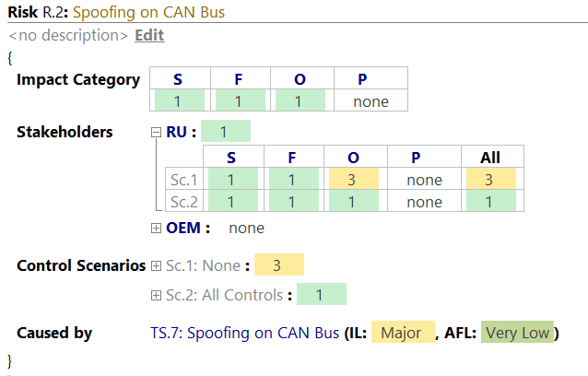The image size is (588, 376).
Task: Click the All column header
Action: (490, 157)
